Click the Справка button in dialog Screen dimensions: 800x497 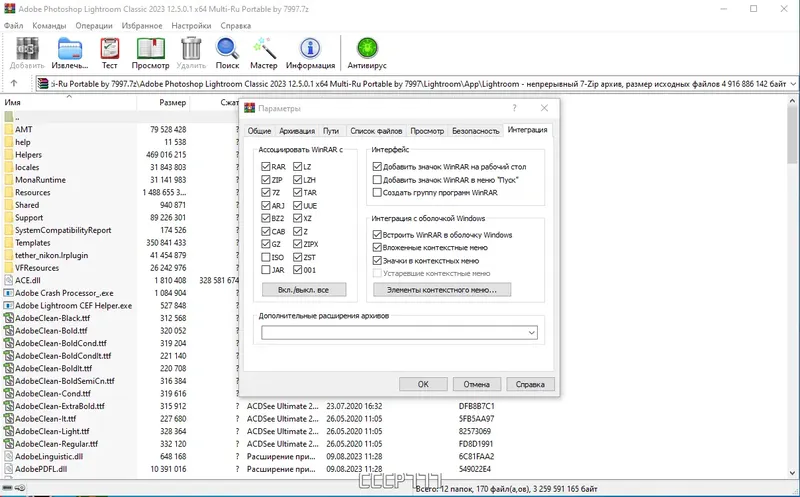530,384
